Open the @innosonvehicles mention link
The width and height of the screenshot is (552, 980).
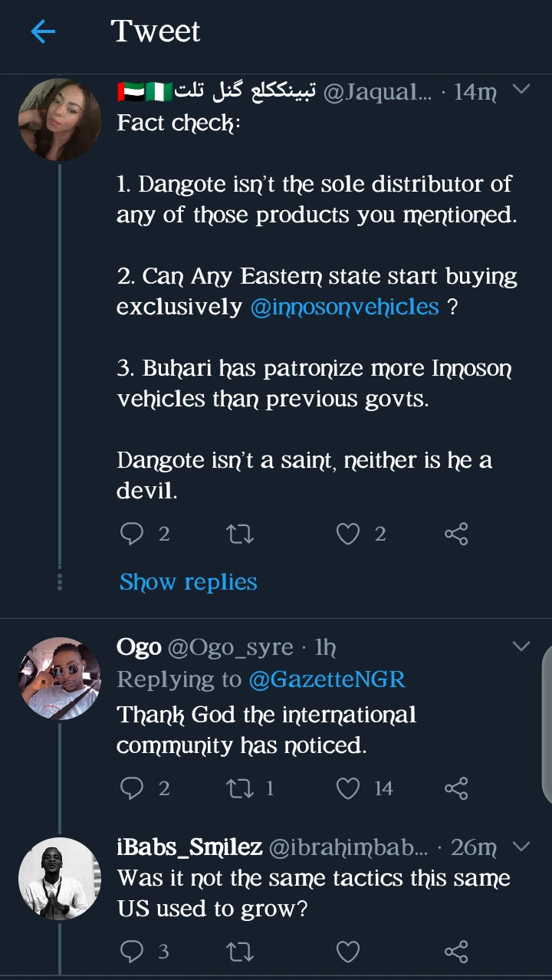[344, 307]
